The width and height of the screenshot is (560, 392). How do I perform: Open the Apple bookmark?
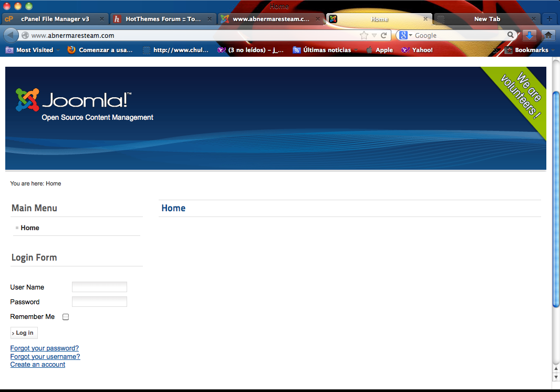[380, 50]
